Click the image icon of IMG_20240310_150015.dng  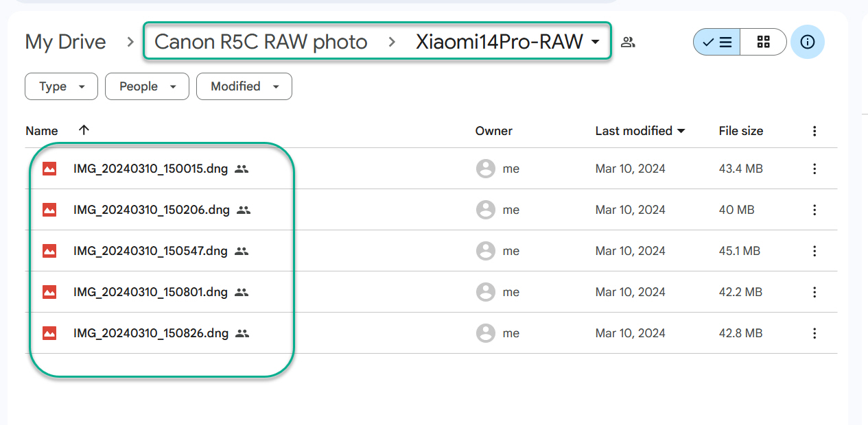pyautogui.click(x=49, y=169)
